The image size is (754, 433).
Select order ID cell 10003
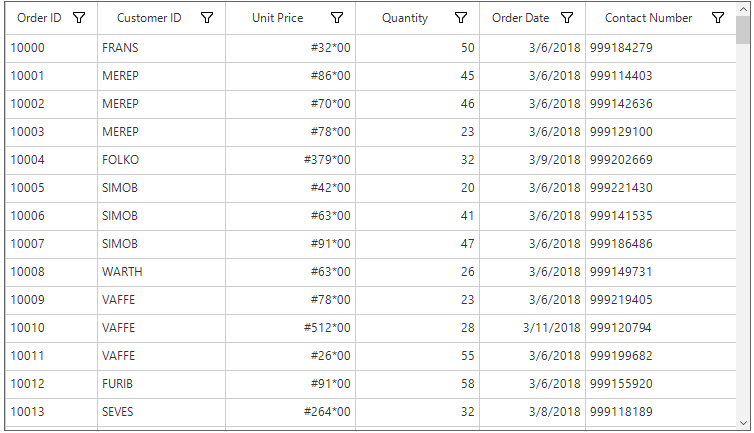pos(51,132)
